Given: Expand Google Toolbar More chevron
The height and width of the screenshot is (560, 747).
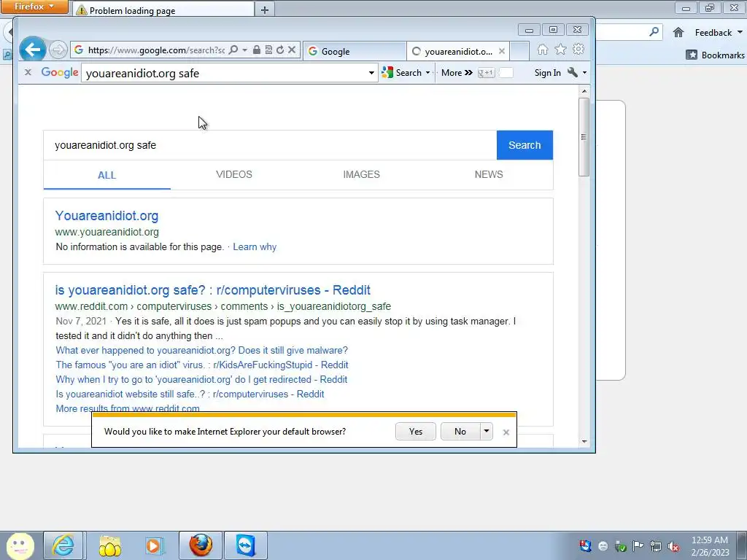Looking at the screenshot, I should pyautogui.click(x=457, y=73).
